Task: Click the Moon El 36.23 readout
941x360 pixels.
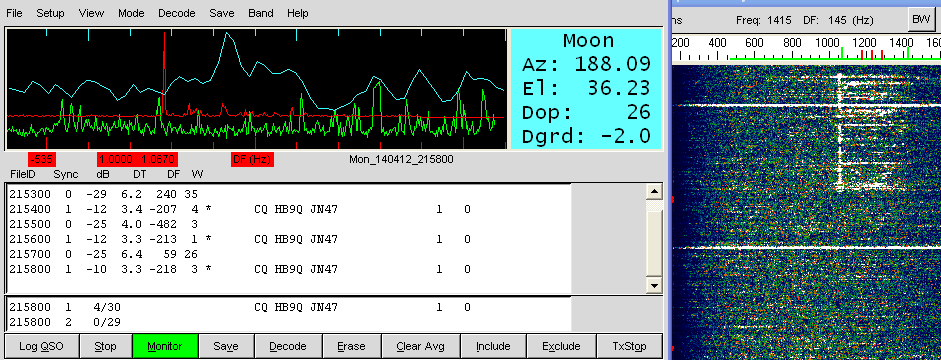Action: (x=586, y=88)
